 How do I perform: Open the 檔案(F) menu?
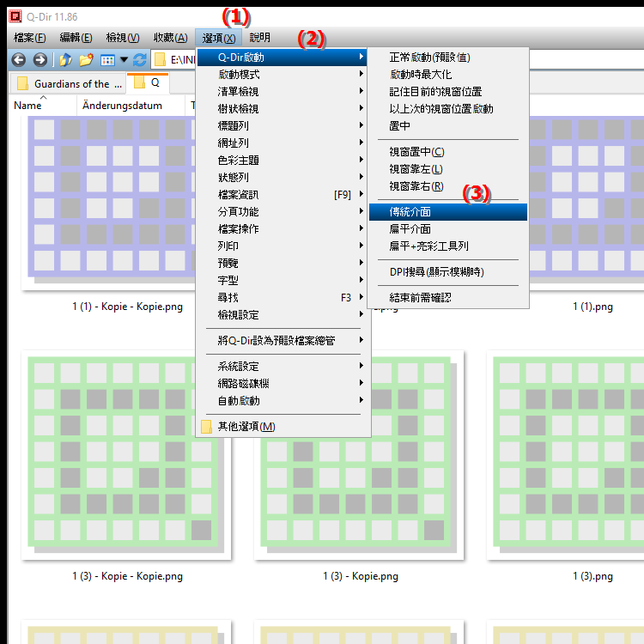(x=29, y=38)
